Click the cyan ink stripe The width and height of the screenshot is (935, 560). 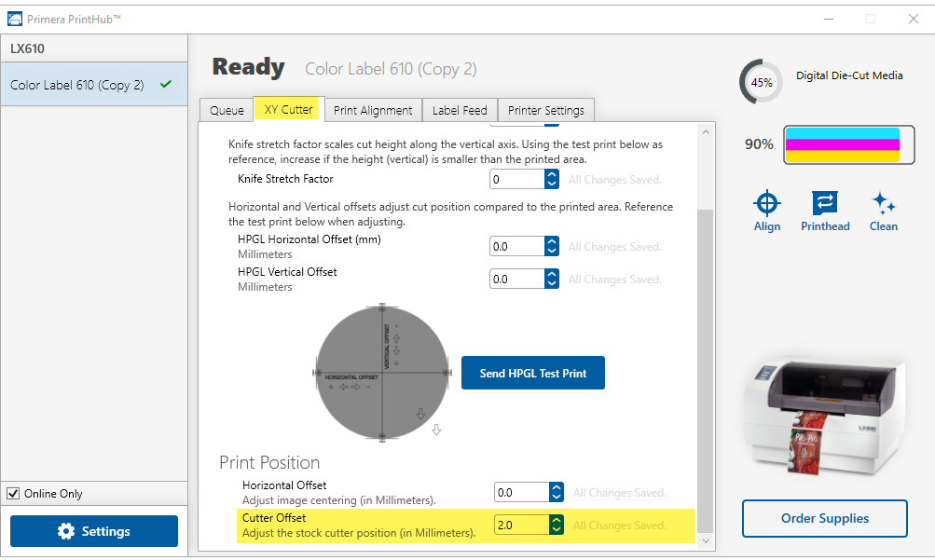tap(842, 133)
